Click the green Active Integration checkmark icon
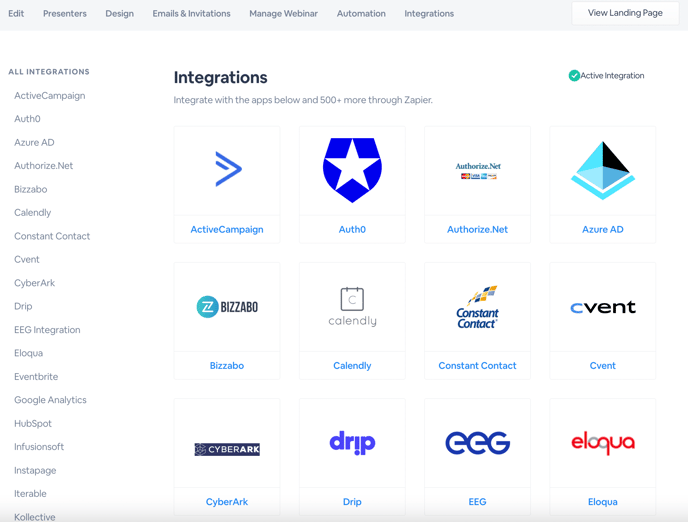This screenshot has height=522, width=688. (x=574, y=76)
